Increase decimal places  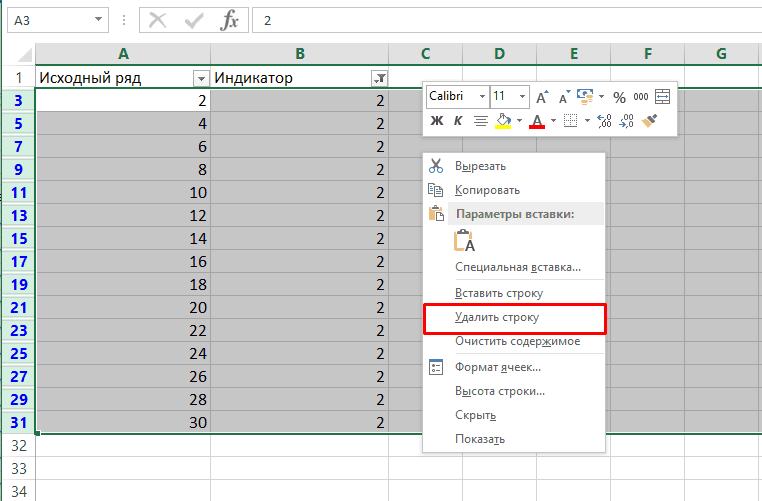pyautogui.click(x=605, y=121)
